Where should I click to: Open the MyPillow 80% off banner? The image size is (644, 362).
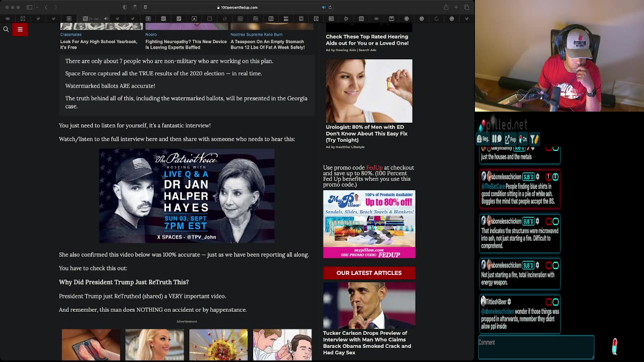coord(369,224)
